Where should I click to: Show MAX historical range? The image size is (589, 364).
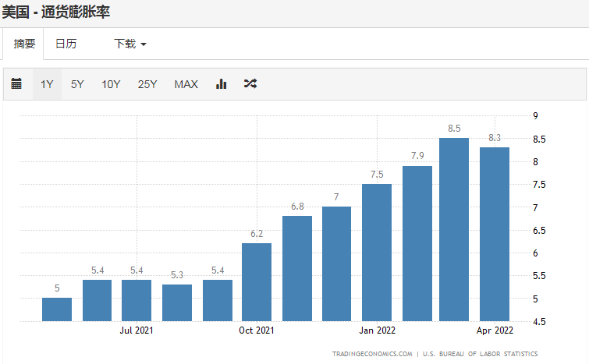coord(186,84)
